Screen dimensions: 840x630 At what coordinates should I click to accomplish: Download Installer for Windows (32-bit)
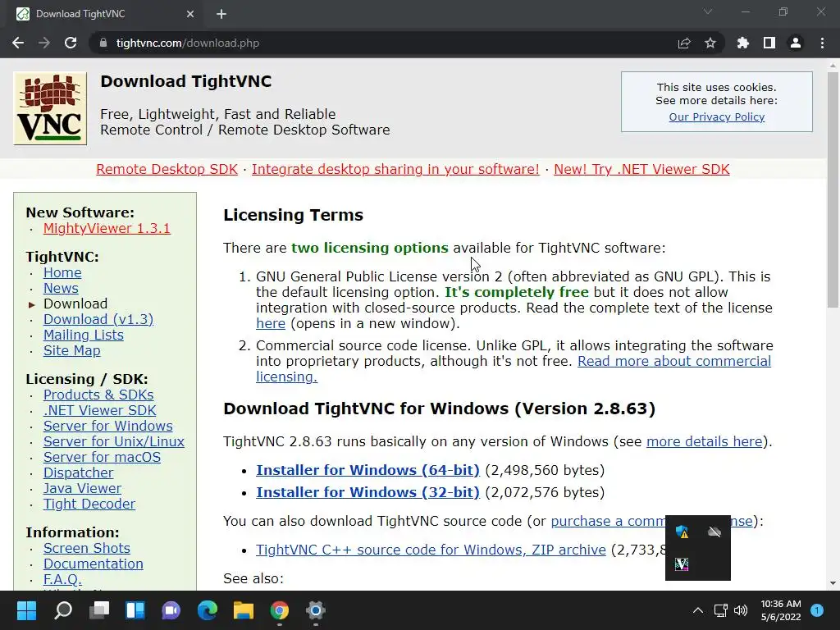(x=367, y=492)
